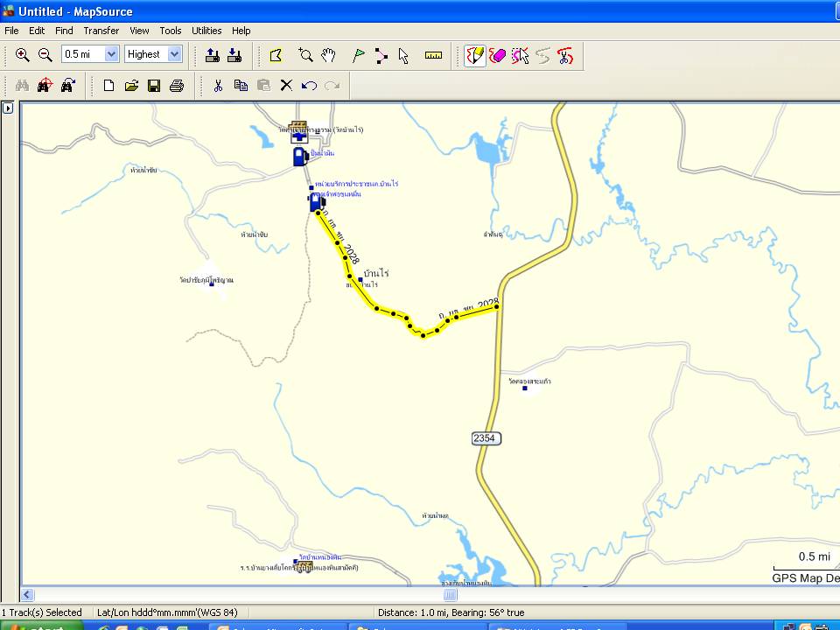This screenshot has width=840, height=630.
Task: Toggle the Track Divide scissors tool
Action: click(x=565, y=55)
